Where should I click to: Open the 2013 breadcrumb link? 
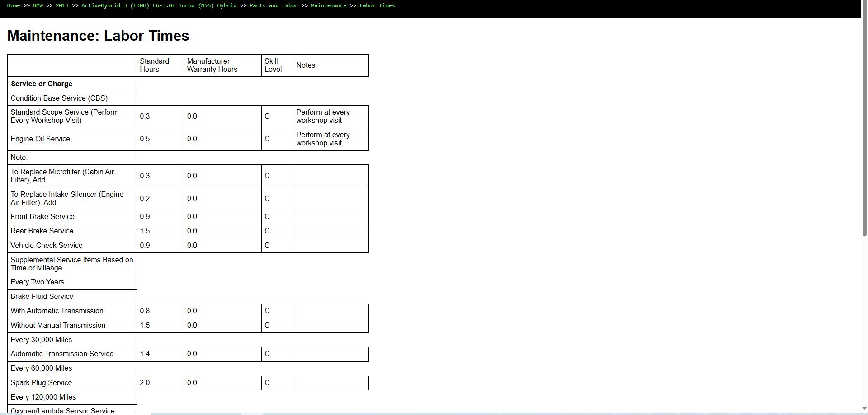[x=62, y=5]
